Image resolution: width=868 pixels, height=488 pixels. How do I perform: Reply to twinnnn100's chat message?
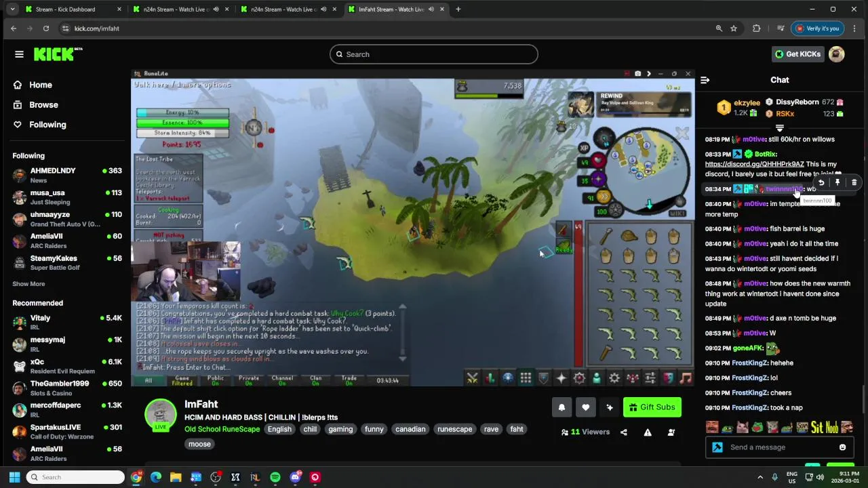(821, 182)
